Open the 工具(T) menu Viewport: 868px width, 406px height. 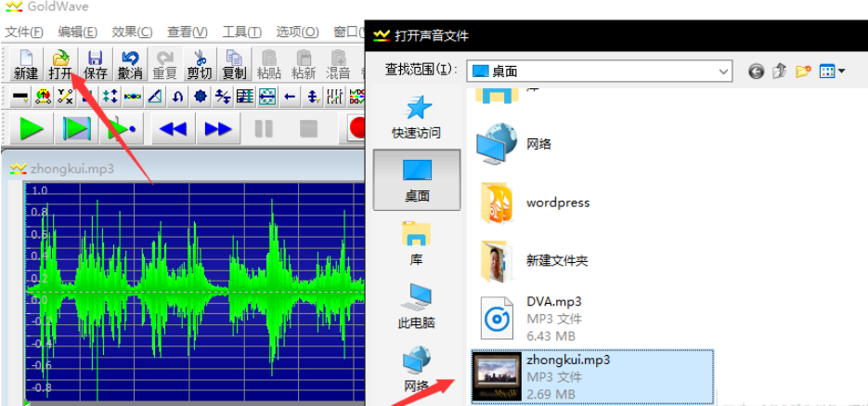pyautogui.click(x=241, y=32)
